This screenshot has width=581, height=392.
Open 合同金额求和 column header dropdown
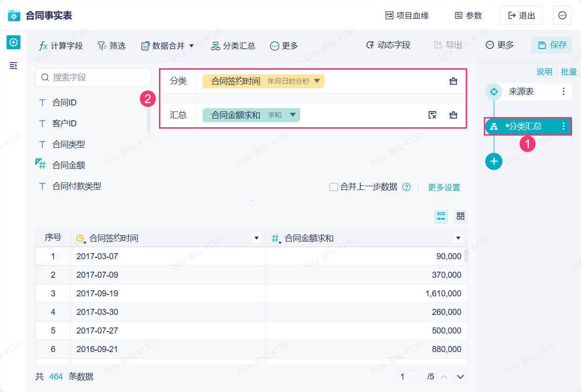click(459, 238)
